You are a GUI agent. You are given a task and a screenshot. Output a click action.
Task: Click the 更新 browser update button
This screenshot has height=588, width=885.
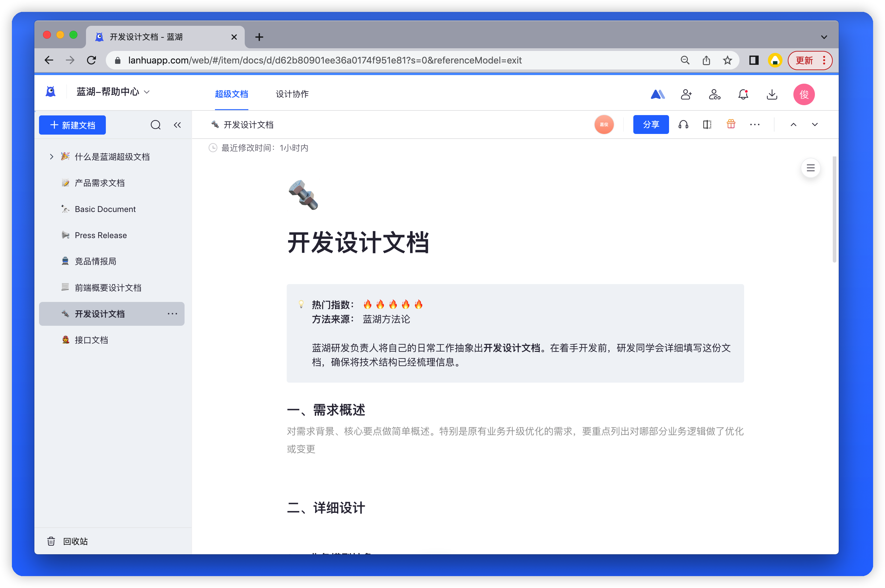tap(810, 61)
